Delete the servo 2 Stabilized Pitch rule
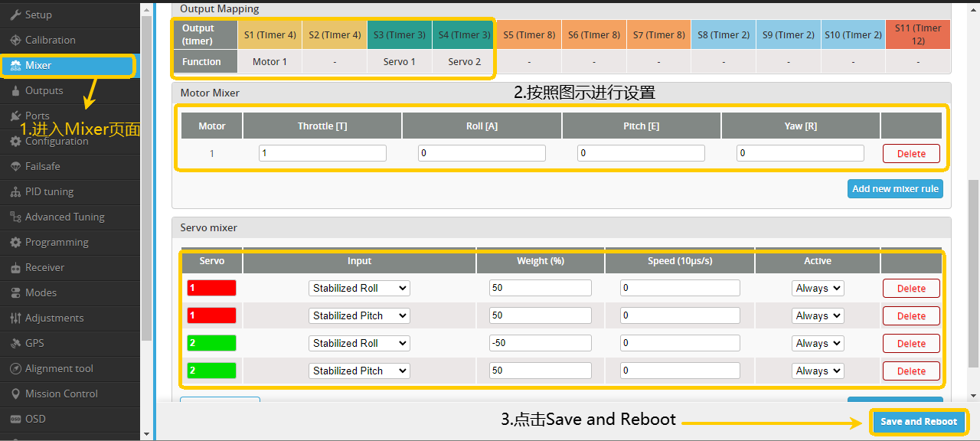 [911, 371]
